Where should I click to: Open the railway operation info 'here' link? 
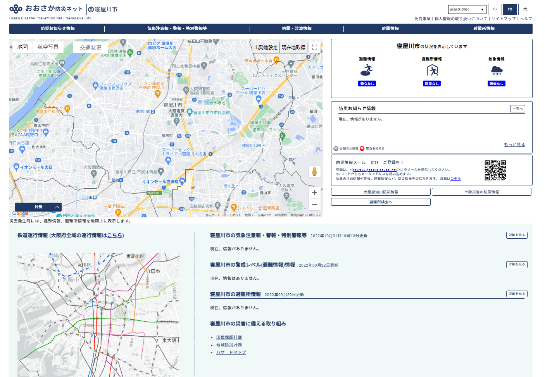tap(115, 235)
